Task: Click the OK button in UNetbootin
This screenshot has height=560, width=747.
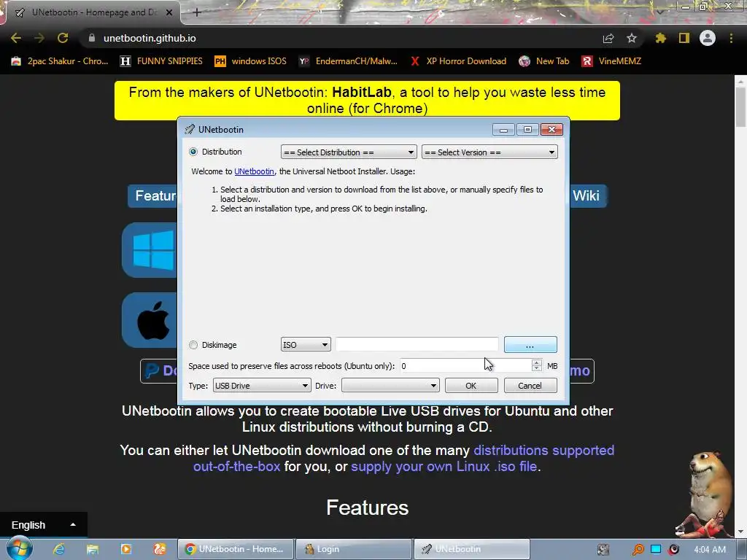Action: pos(471,385)
